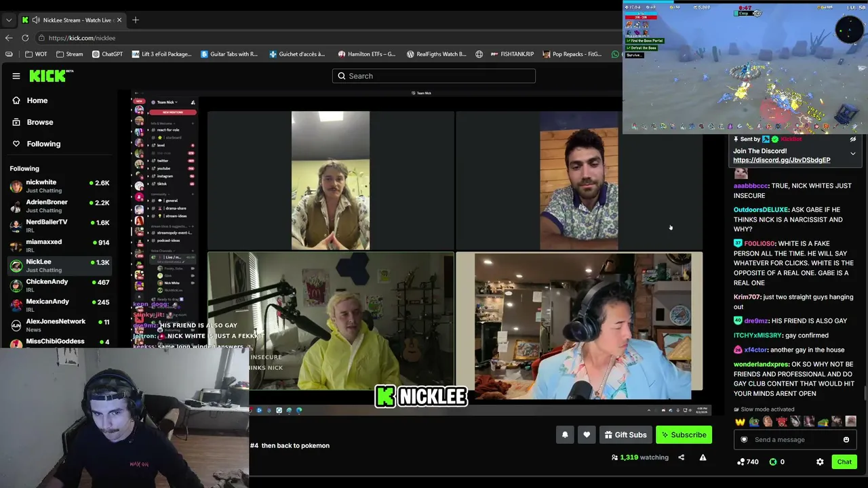The width and height of the screenshot is (868, 488).
Task: Hide the pinned message with the pin icon
Action: tap(853, 140)
